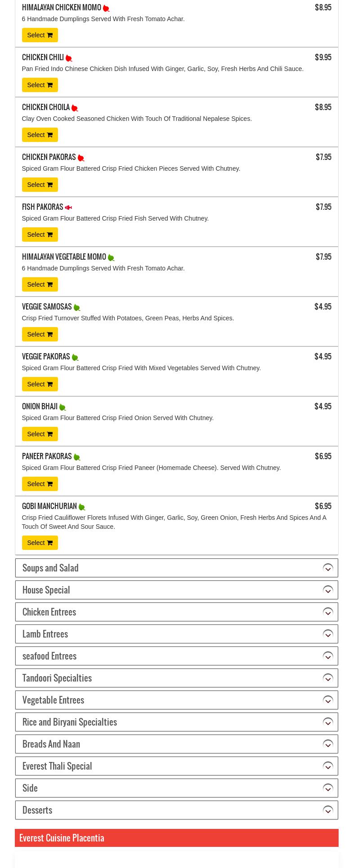Image resolution: width=353 pixels, height=868 pixels.
Task: Click the red chicken icon beside Chicken Choila
Action: (x=75, y=108)
